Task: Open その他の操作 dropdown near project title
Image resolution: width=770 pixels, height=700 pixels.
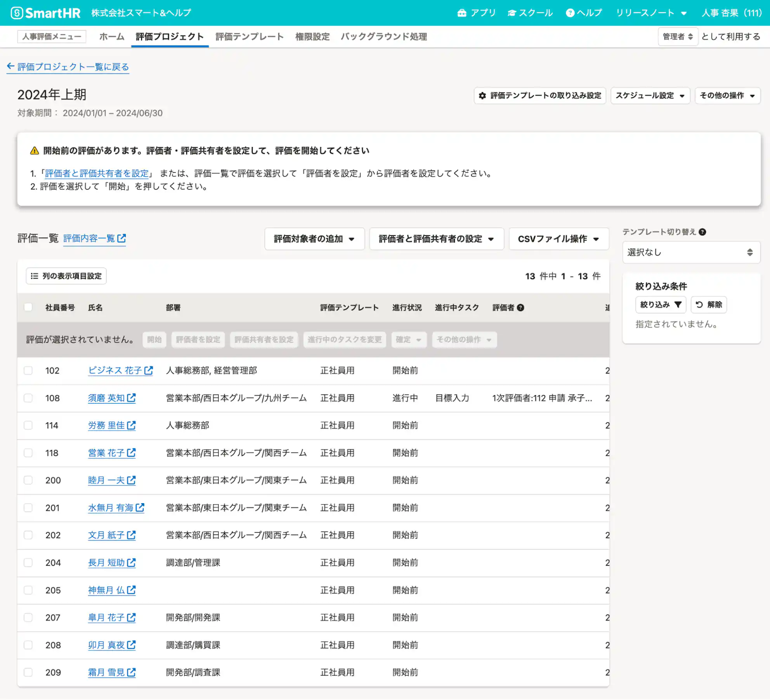Action: point(727,96)
